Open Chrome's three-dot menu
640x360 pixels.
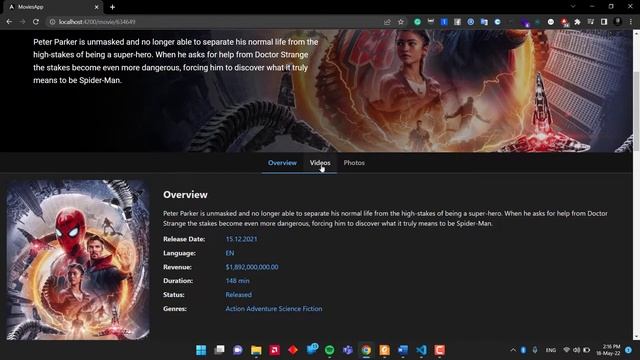coord(631,22)
